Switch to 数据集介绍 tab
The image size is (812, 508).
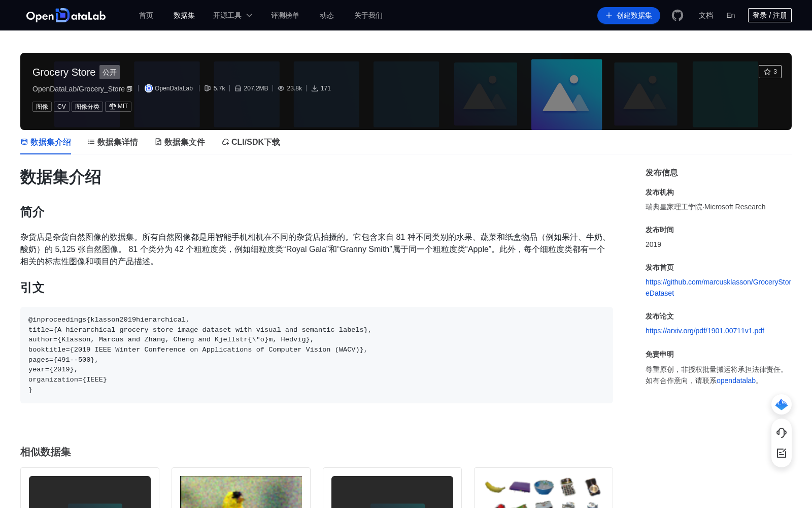pyautogui.click(x=46, y=142)
